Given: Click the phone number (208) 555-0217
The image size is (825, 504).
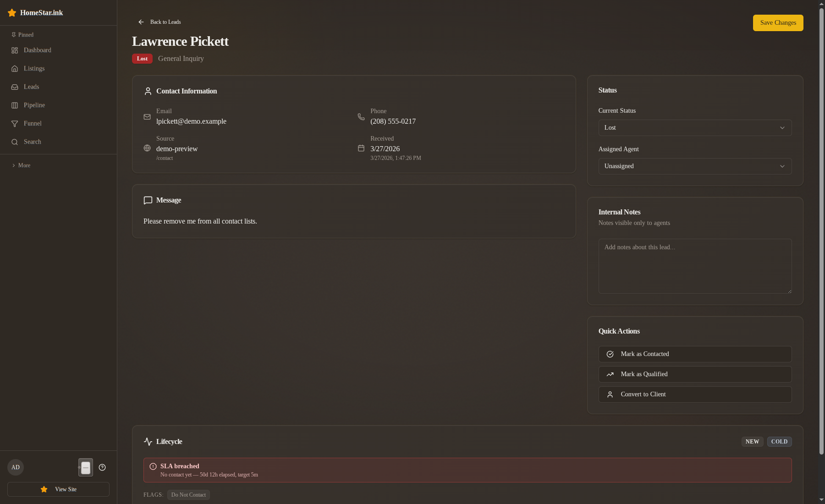Looking at the screenshot, I should coord(393,121).
